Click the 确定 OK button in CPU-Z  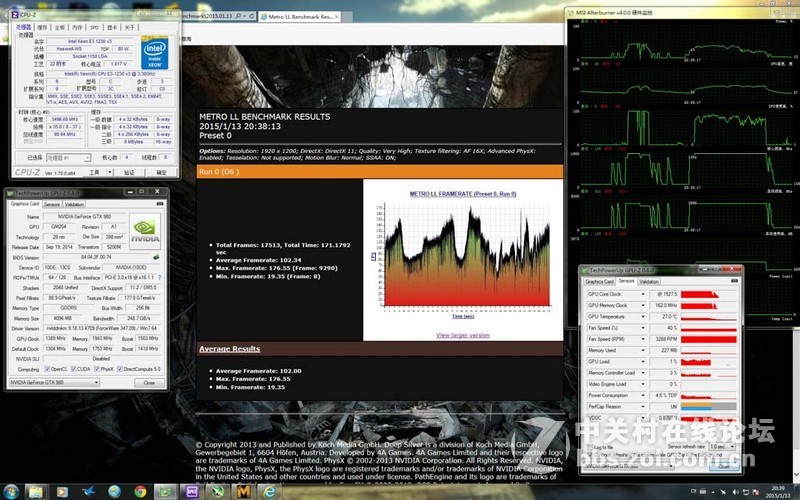161,172
